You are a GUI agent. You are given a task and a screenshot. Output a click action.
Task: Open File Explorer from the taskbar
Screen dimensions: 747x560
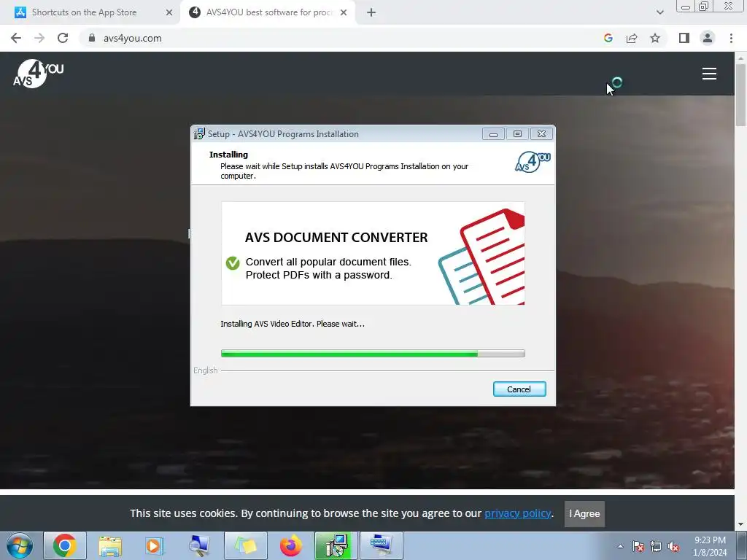pyautogui.click(x=111, y=545)
